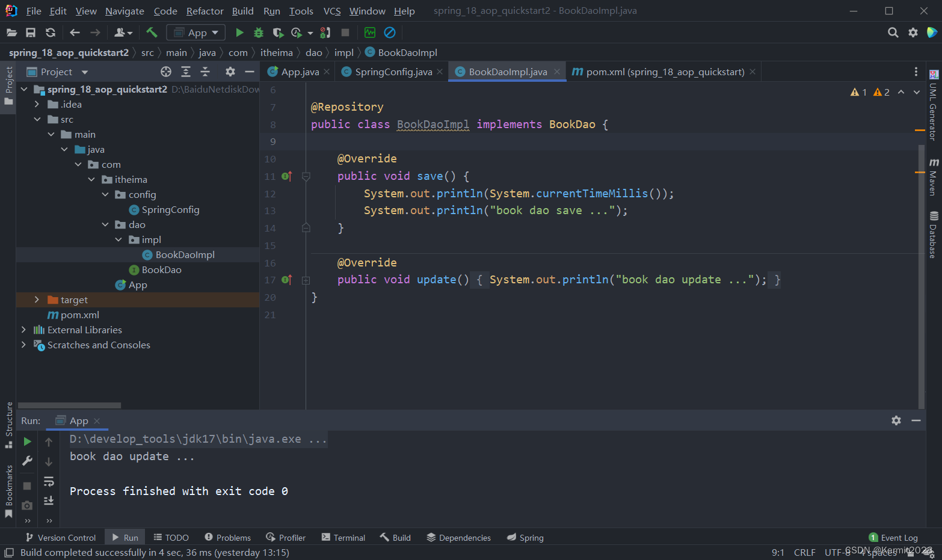Click scroll to end icon in Run console
942x560 pixels.
(49, 500)
